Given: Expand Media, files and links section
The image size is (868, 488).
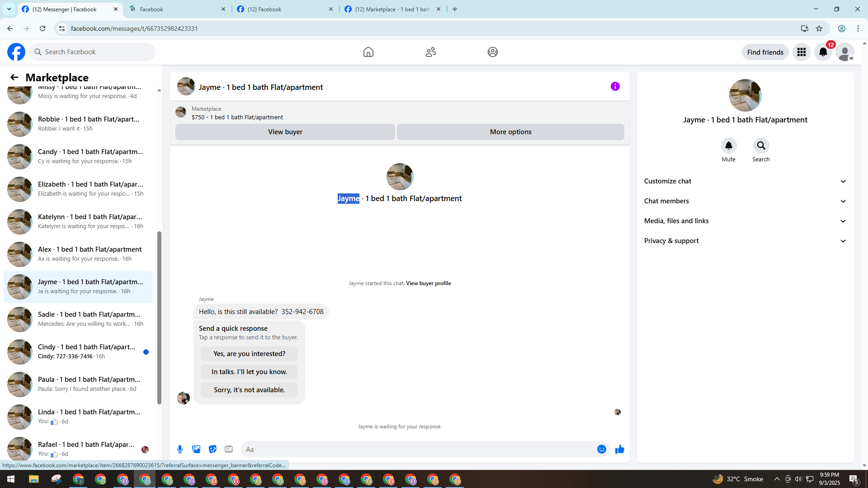Looking at the screenshot, I should point(745,221).
